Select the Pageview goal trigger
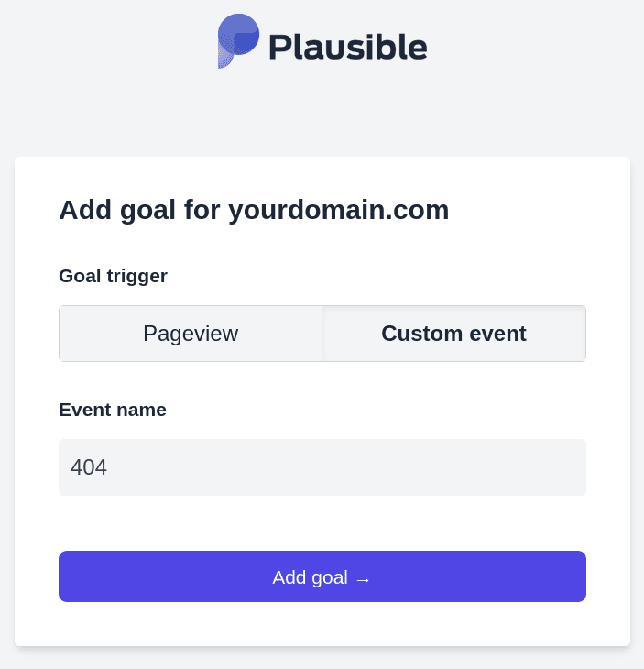Viewport: 644px width, 669px height. point(191,334)
